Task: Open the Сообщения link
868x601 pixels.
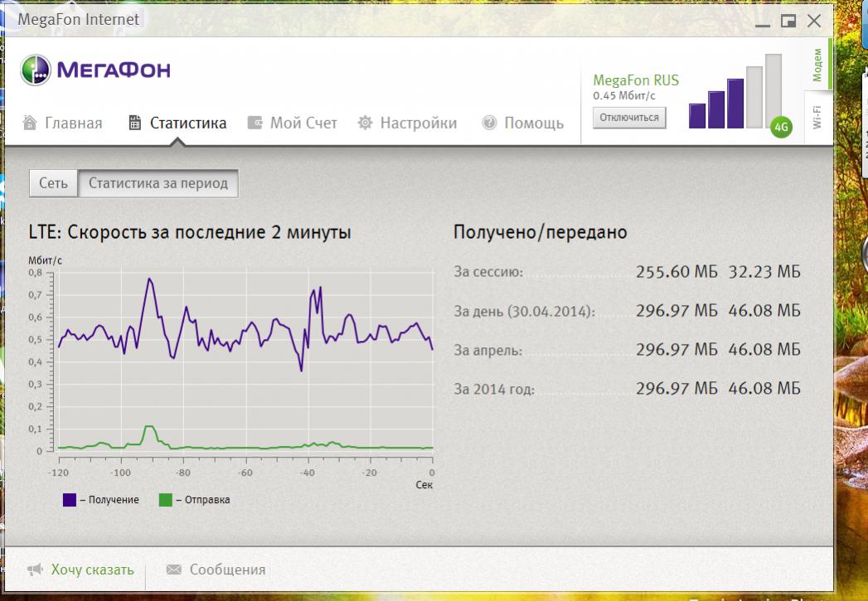Action: [227, 569]
